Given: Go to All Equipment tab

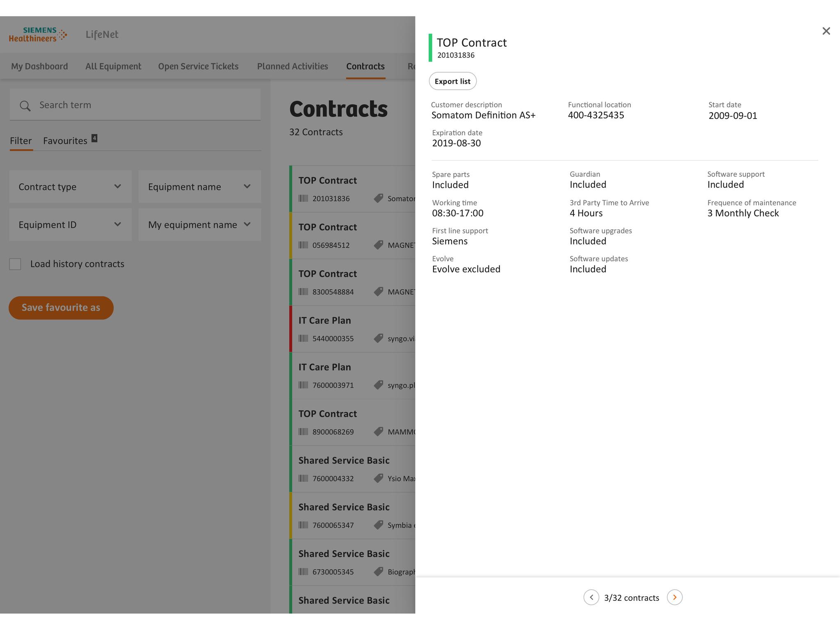Looking at the screenshot, I should [113, 66].
